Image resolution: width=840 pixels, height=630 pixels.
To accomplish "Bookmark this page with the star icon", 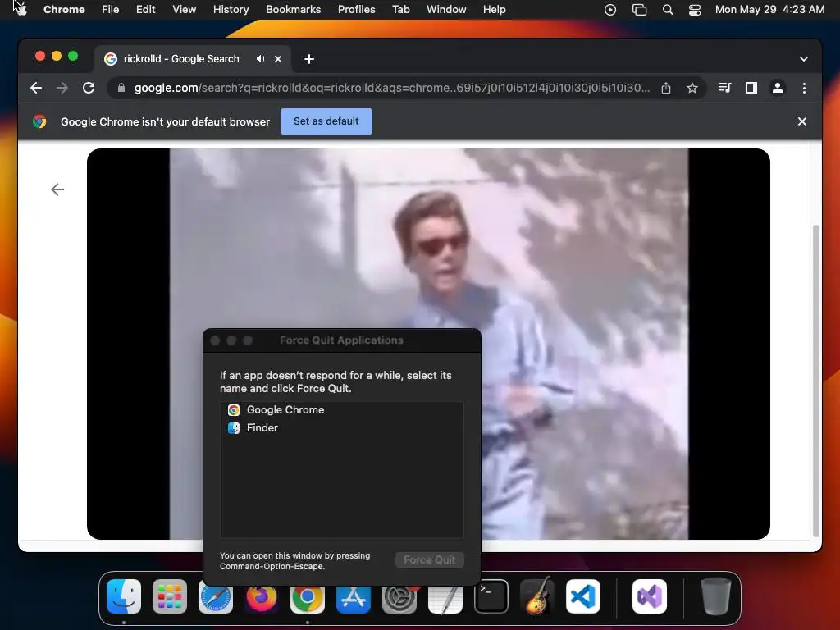I will coord(692,88).
